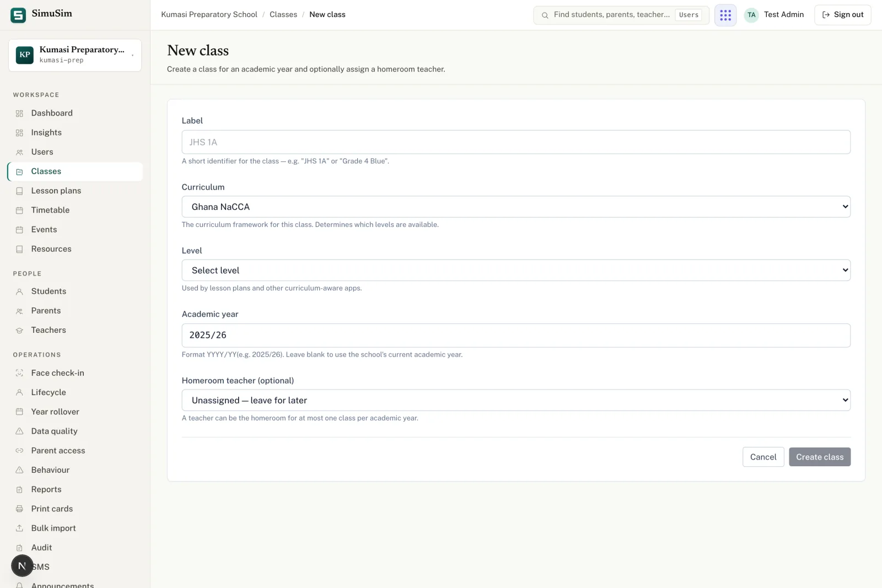Open Bulk import page
The width and height of the screenshot is (882, 588).
click(x=75, y=528)
